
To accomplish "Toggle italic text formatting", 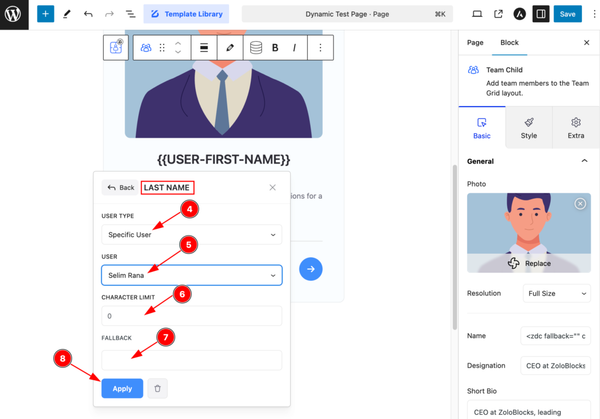I will [x=294, y=48].
